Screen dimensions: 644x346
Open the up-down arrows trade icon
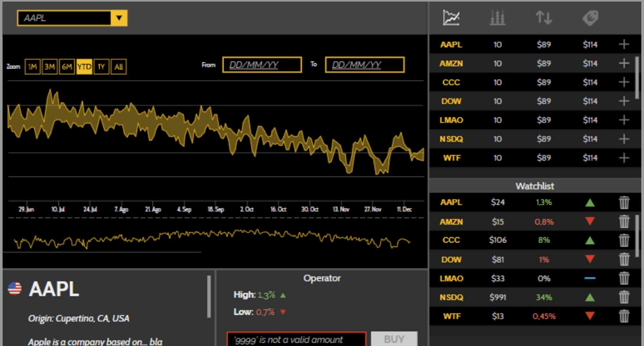544,17
